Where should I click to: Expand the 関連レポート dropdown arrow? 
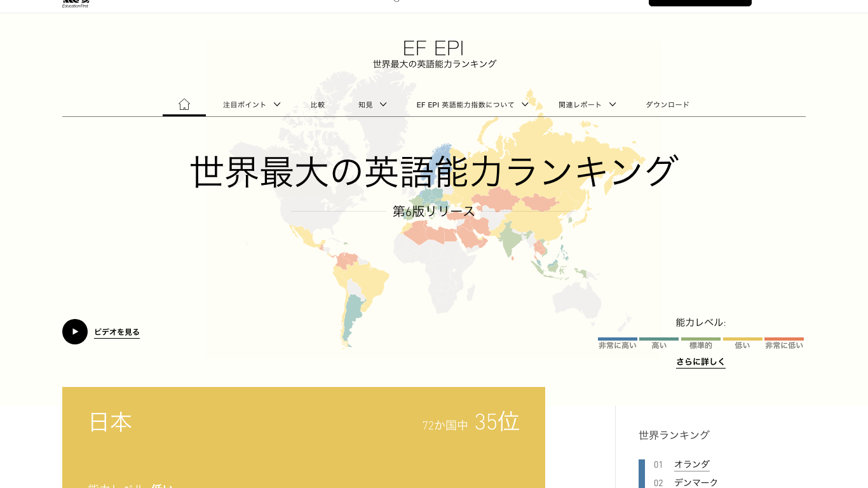(x=613, y=104)
